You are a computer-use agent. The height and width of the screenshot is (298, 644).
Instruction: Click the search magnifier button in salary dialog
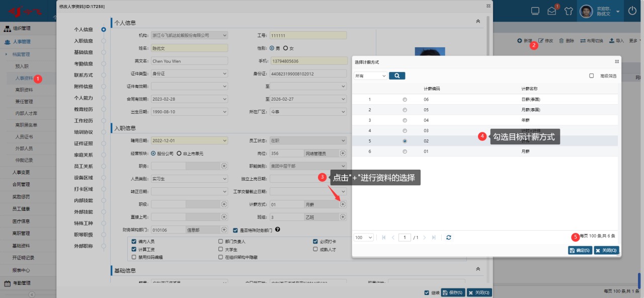coord(397,76)
